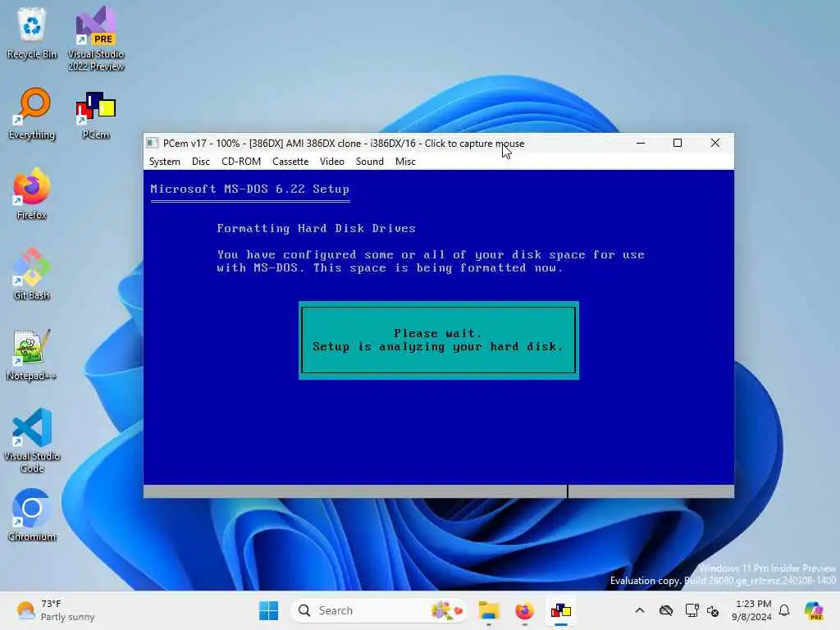840x630 pixels.
Task: Open the Disc menu in PCem
Action: pyautogui.click(x=201, y=162)
